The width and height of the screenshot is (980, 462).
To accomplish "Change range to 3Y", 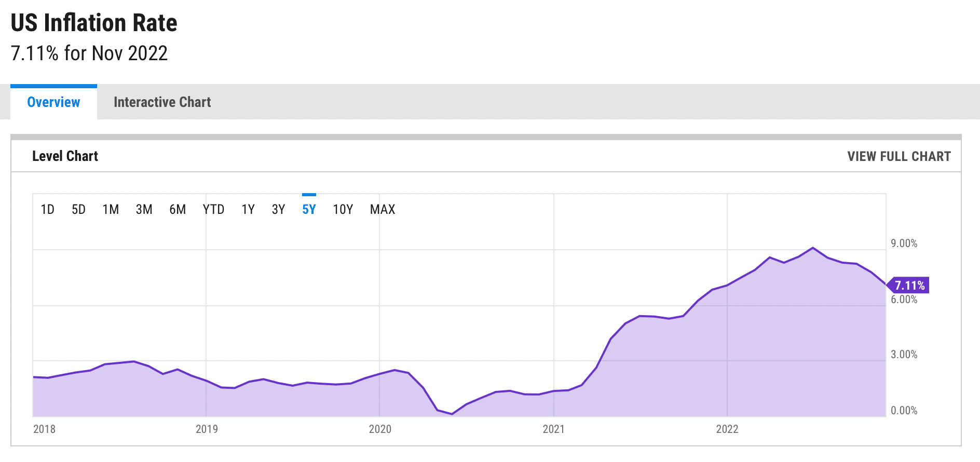I will click(x=278, y=209).
